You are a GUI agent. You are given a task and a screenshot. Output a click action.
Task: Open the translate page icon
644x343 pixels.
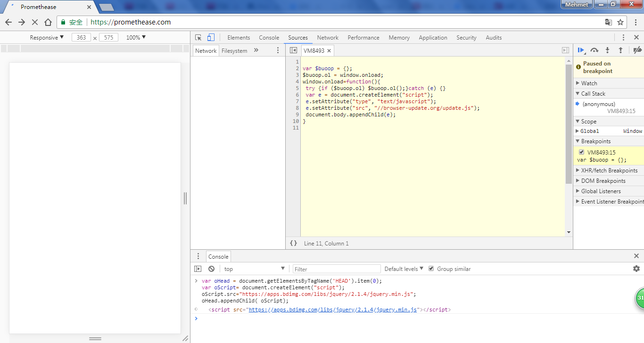tap(609, 22)
